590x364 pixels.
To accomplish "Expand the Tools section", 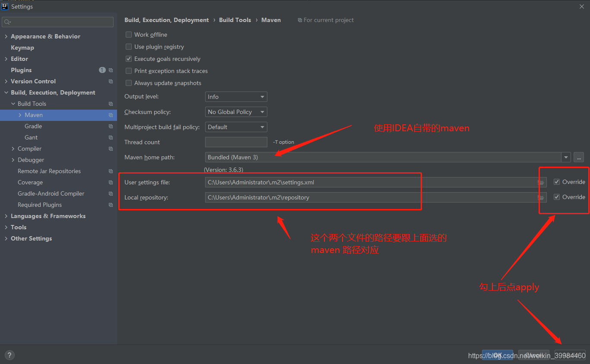I will coord(6,227).
